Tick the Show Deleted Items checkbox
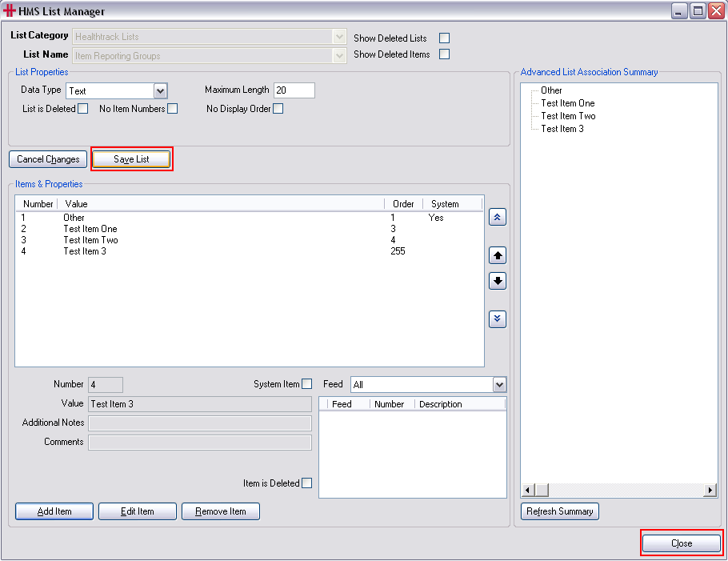 pyautogui.click(x=444, y=54)
